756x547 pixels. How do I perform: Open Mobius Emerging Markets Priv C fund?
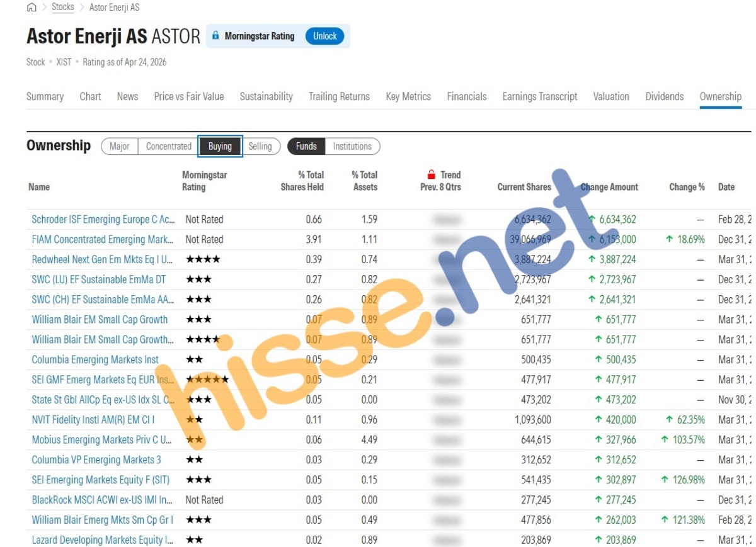(x=102, y=440)
